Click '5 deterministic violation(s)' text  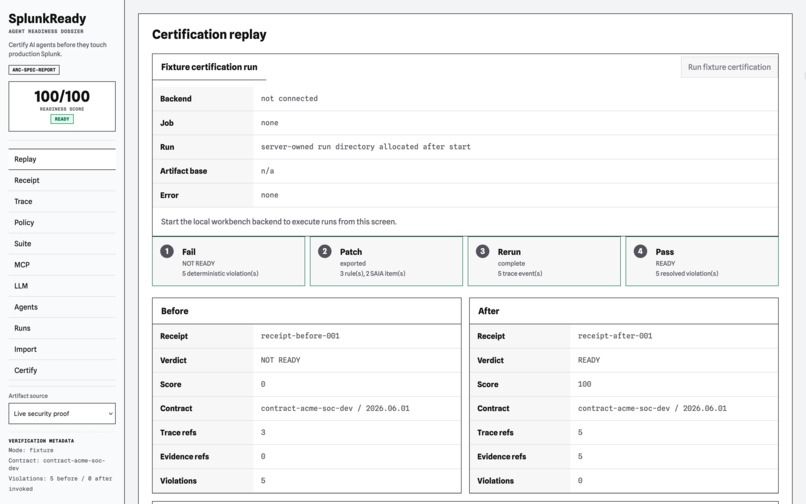pyautogui.click(x=220, y=274)
